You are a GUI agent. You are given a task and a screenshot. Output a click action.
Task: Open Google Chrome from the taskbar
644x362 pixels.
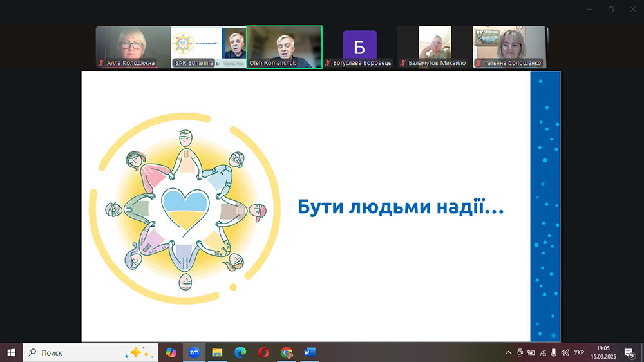287,352
